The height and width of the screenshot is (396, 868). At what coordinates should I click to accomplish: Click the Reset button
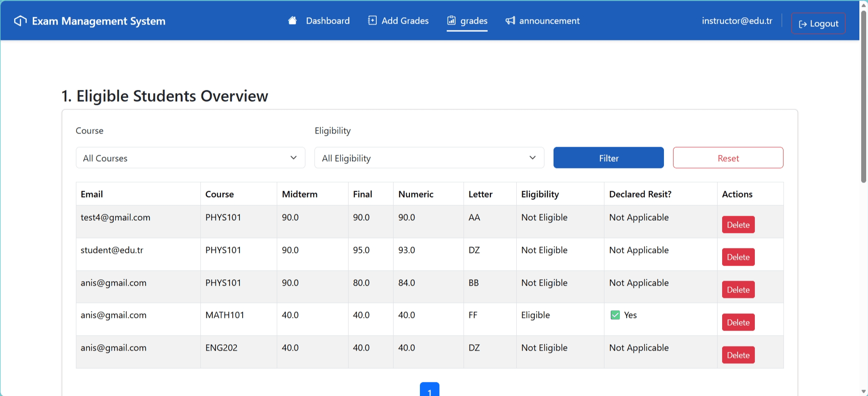click(x=728, y=158)
